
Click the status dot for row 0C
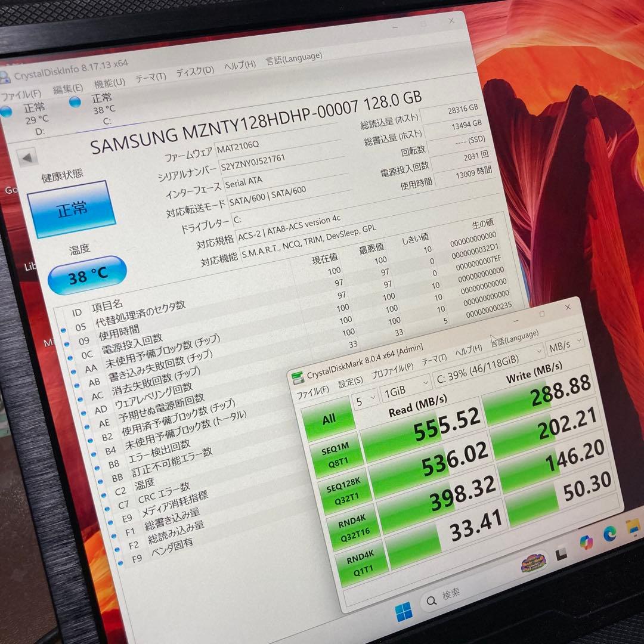pyautogui.click(x=70, y=358)
